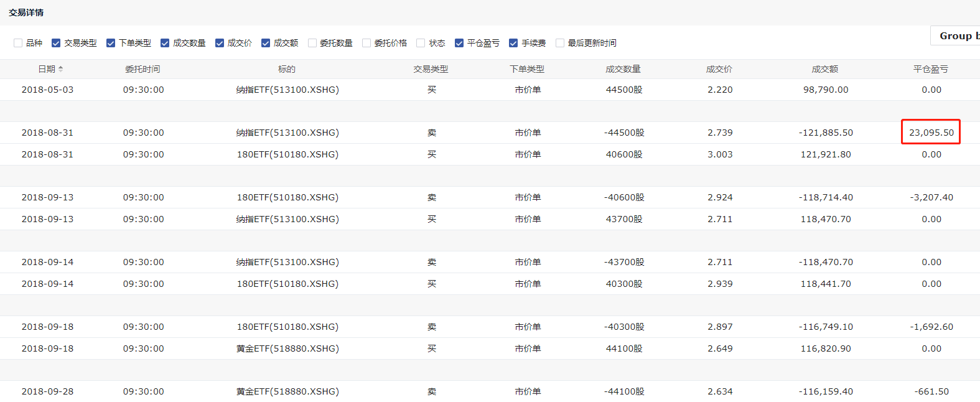Select the 2018-05-03 date cell
Image resolution: width=980 pixels, height=402 pixels.
(x=47, y=90)
